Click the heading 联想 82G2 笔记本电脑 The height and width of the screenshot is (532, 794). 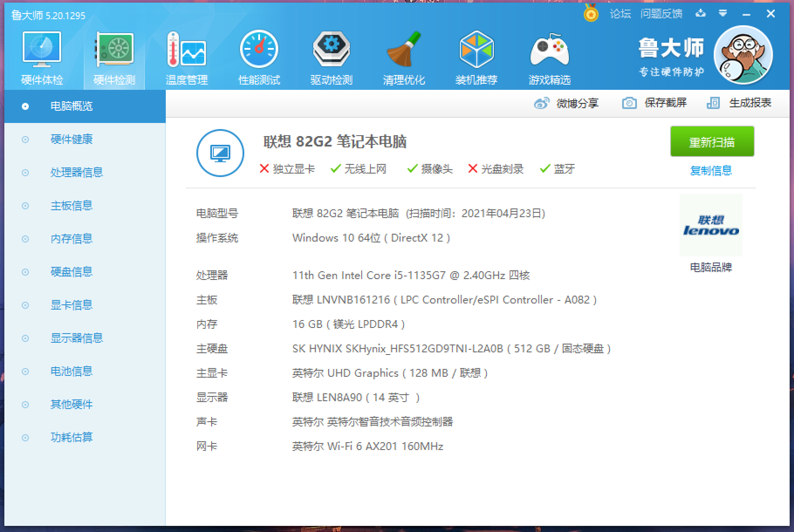click(335, 142)
